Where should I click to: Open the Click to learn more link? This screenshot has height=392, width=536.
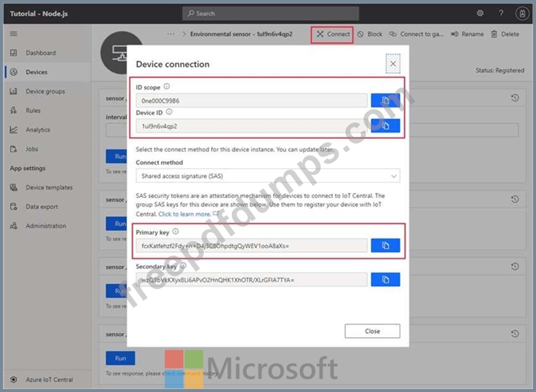coord(184,214)
